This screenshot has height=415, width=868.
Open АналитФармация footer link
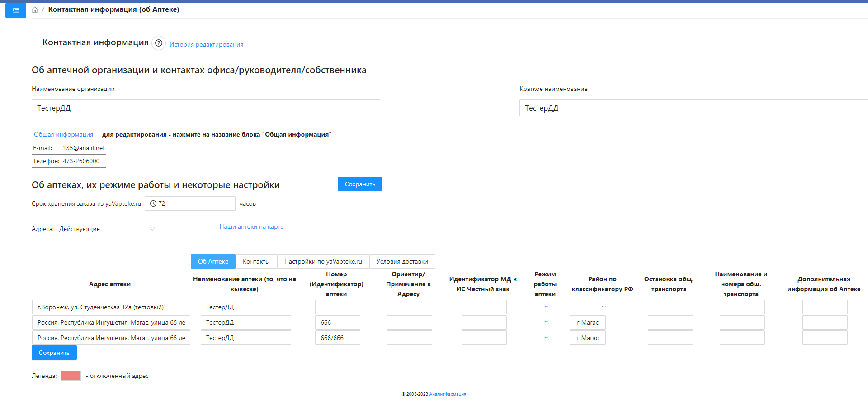coord(448,394)
